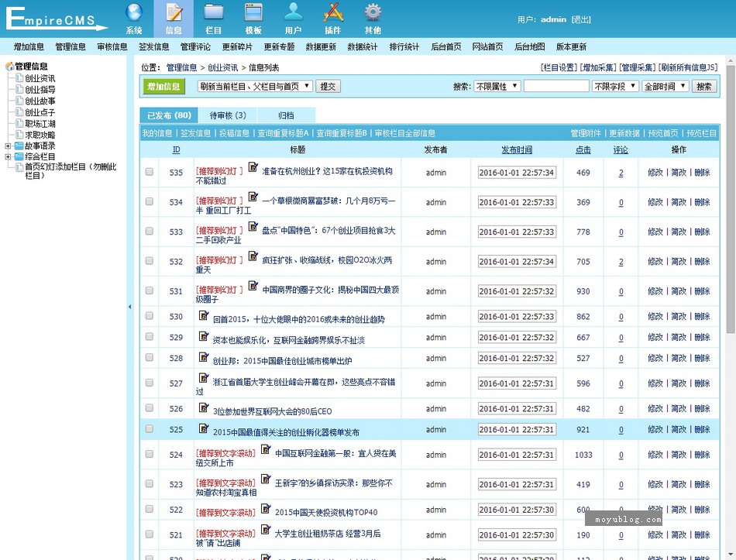Image resolution: width=736 pixels, height=560 pixels.
Task: Switch to the 归档 tab
Action: coord(286,115)
